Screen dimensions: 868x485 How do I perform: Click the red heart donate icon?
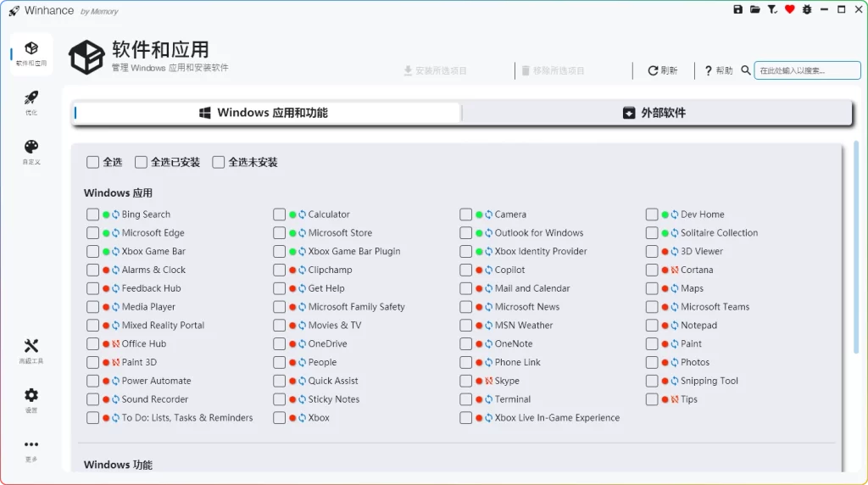[x=789, y=9]
